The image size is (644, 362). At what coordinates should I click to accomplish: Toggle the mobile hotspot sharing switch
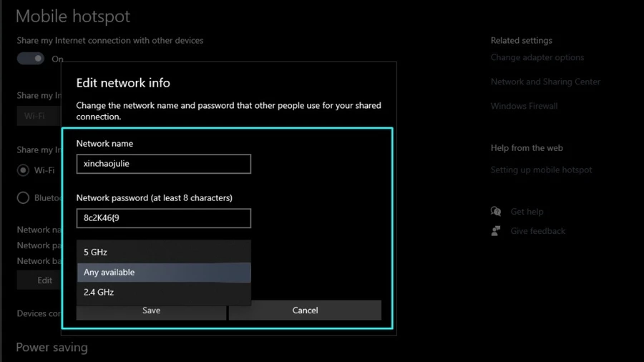30,59
